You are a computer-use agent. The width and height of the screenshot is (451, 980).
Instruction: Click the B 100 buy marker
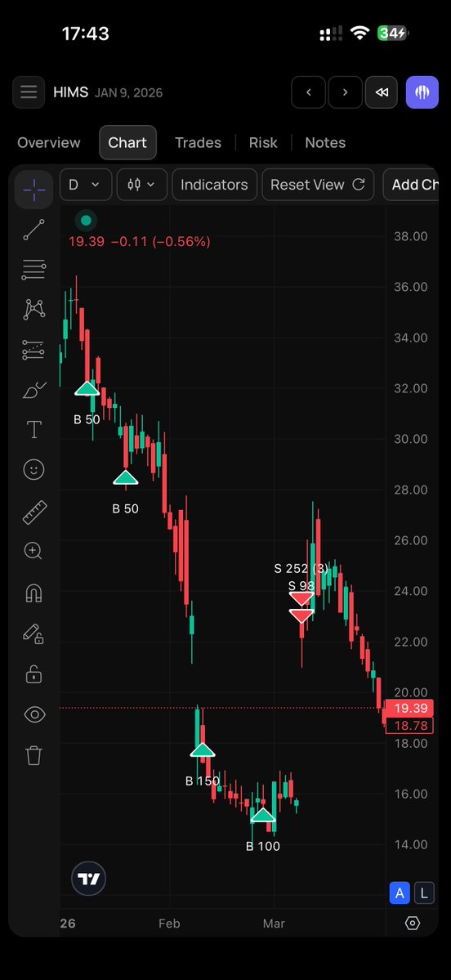pos(263,816)
